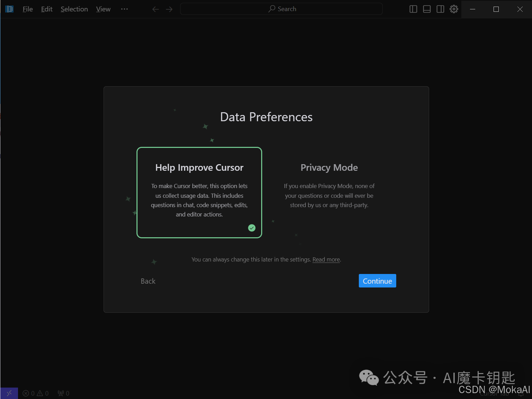Close the Cursor window
The height and width of the screenshot is (399, 532).
tap(520, 9)
